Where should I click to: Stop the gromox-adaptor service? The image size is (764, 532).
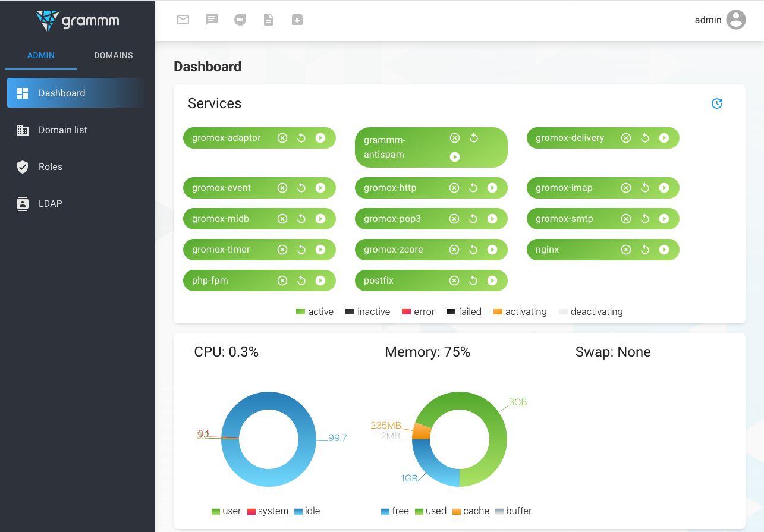(x=282, y=138)
